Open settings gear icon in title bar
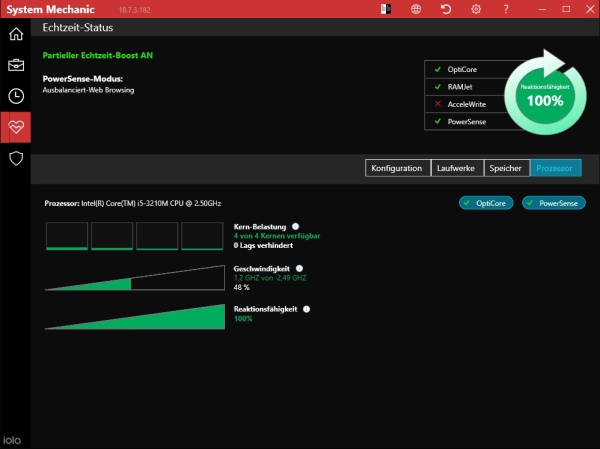This screenshot has width=600, height=449. point(476,9)
